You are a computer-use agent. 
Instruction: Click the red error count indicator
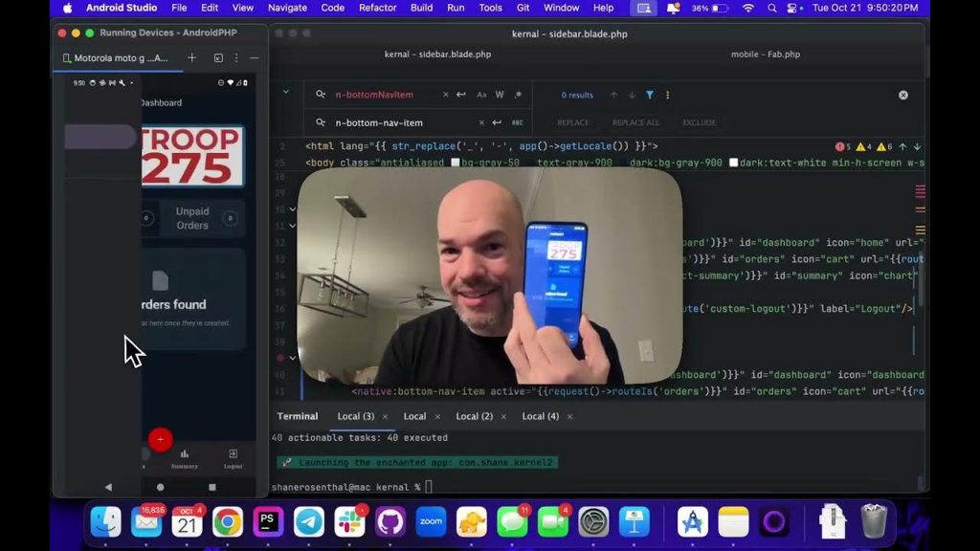pyautogui.click(x=842, y=146)
